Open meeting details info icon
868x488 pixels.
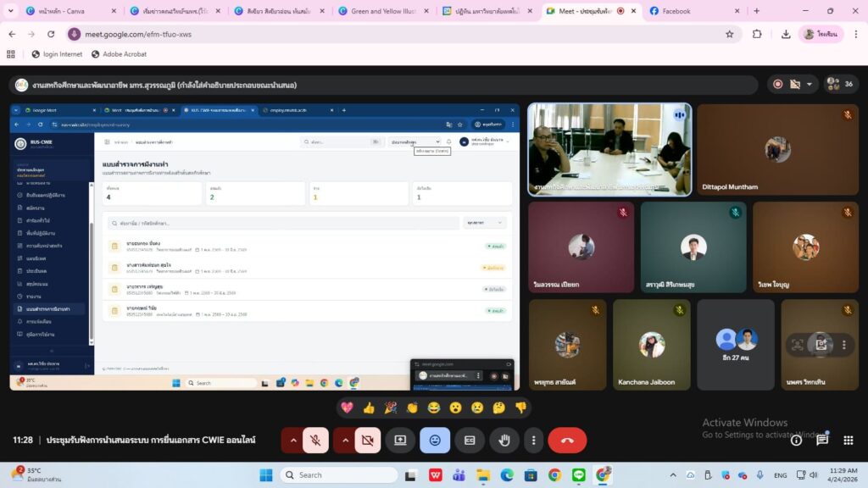(796, 441)
